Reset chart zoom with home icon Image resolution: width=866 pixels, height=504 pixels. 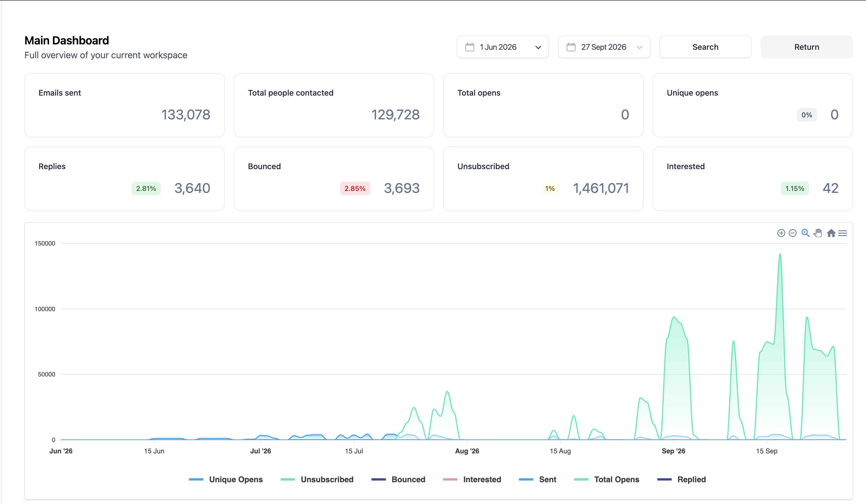pyautogui.click(x=831, y=233)
